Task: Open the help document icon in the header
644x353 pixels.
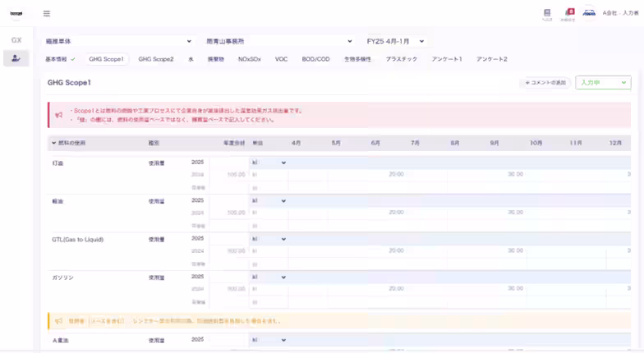Action: click(x=547, y=14)
